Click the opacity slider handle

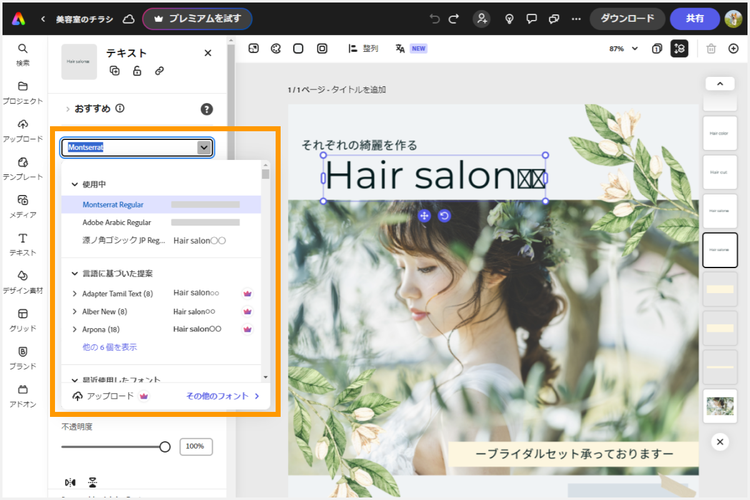click(165, 447)
